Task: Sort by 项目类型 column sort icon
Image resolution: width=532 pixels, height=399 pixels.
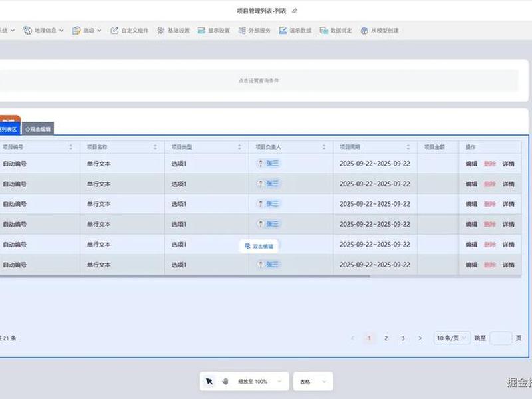Action: [x=239, y=147]
